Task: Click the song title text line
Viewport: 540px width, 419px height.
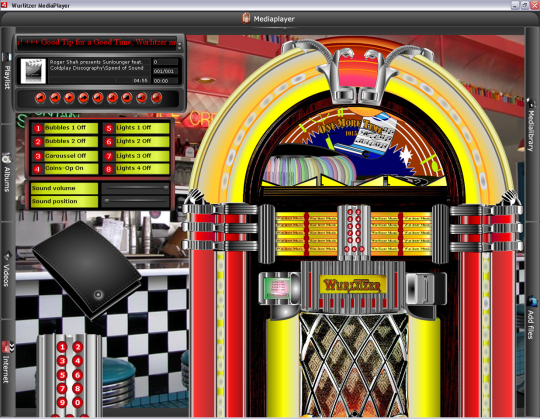Action: [x=96, y=62]
